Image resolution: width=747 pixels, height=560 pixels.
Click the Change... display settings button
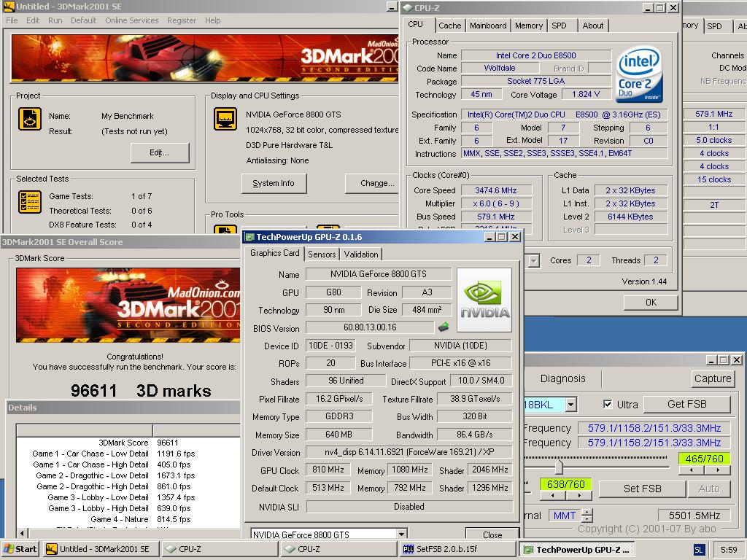point(373,183)
